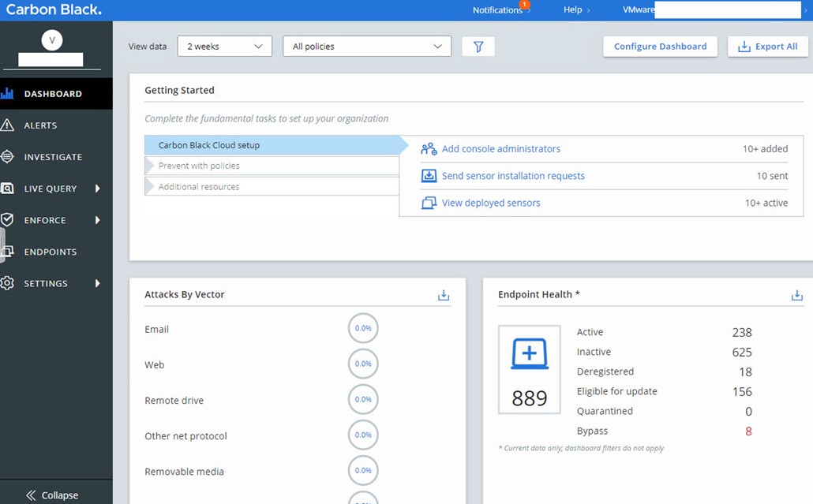
Task: Open the Send sensor installation requests link
Action: tap(513, 176)
